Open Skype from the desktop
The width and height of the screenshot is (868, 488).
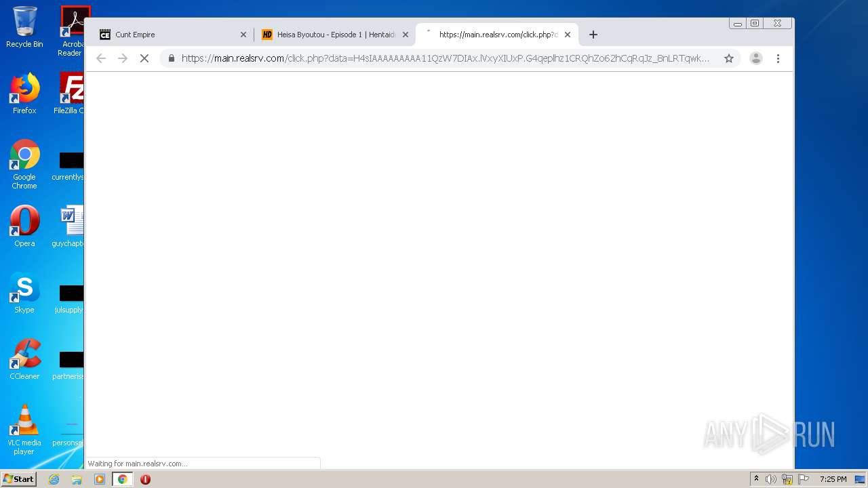point(24,293)
